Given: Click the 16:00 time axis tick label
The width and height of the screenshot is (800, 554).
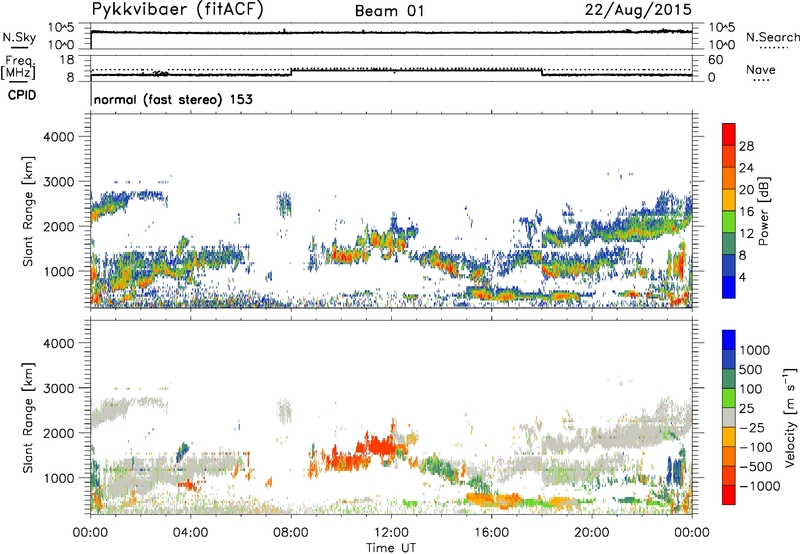Looking at the screenshot, I should click(x=491, y=533).
